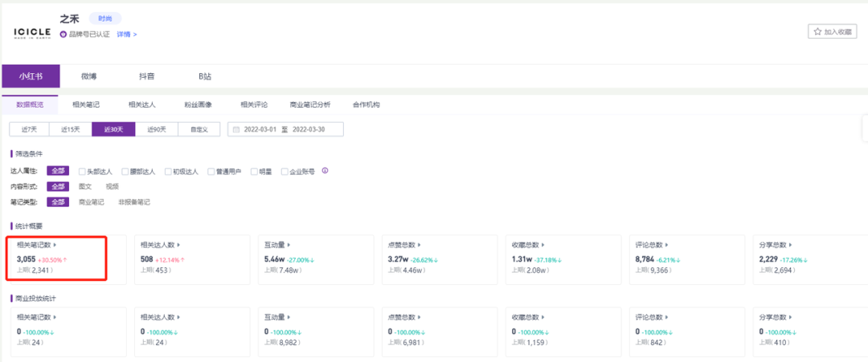Expand 评论总数 arrow in 统计概要

tap(667, 245)
